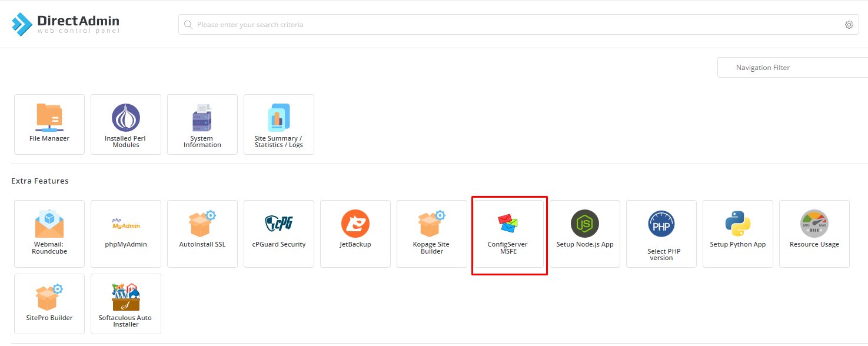Screen dimensions: 868x346
Task: Click the Setup Python App label
Action: pyautogui.click(x=738, y=244)
